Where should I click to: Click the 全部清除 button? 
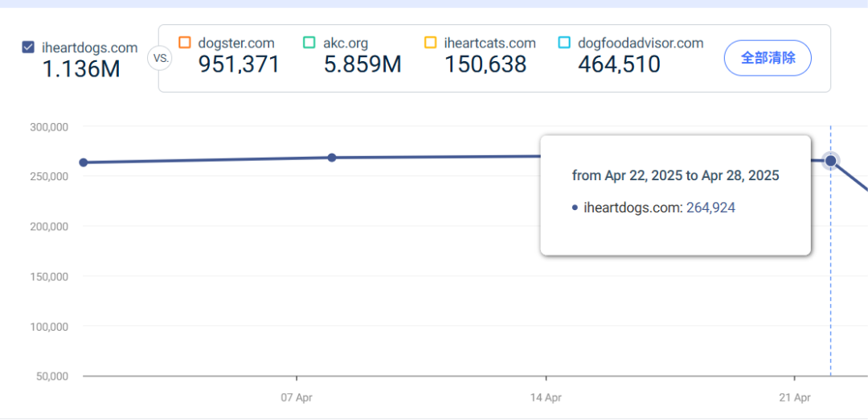pos(768,58)
